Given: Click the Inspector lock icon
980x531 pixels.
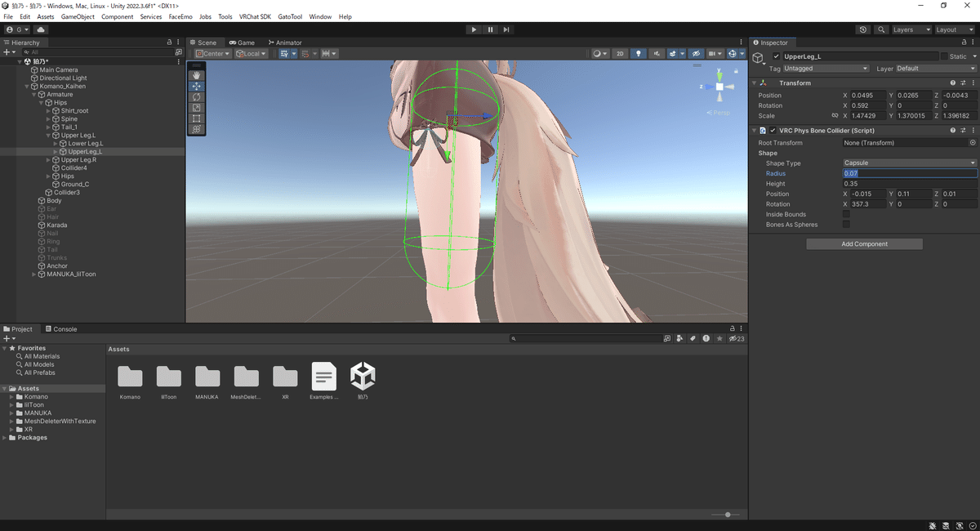Looking at the screenshot, I should pyautogui.click(x=964, y=42).
